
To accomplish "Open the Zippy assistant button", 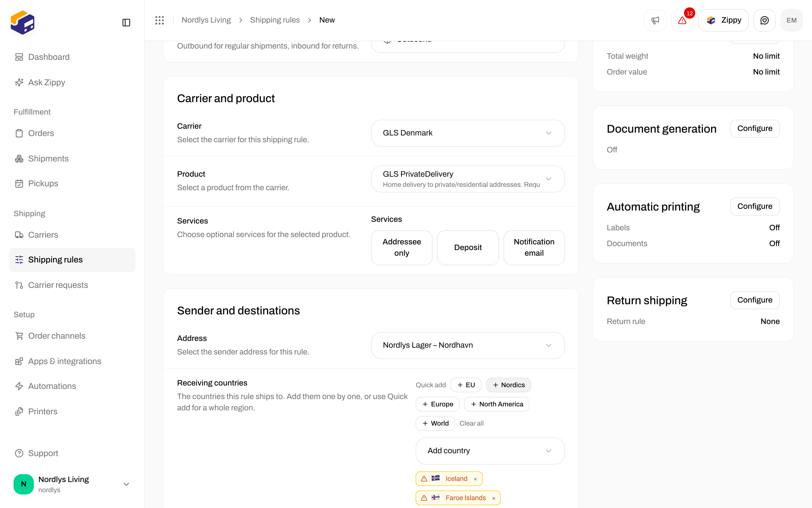I will click(x=723, y=20).
